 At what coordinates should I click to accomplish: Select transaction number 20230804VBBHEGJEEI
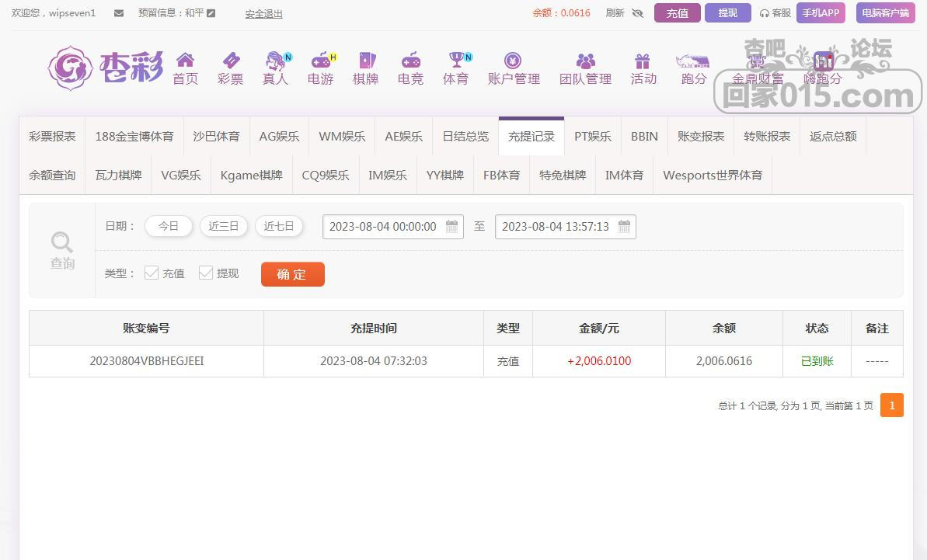(x=147, y=361)
